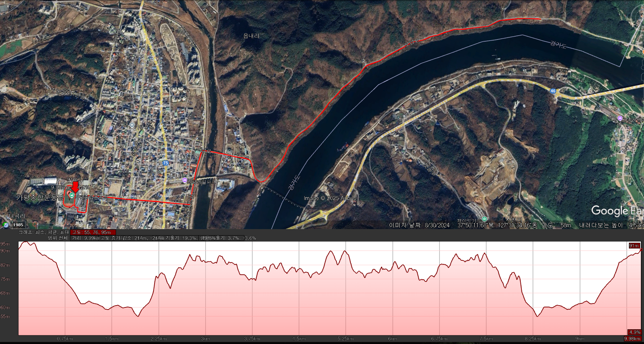
Task: Click the 그래프: 최소, 평균, 최대 label
Action: tap(44, 232)
